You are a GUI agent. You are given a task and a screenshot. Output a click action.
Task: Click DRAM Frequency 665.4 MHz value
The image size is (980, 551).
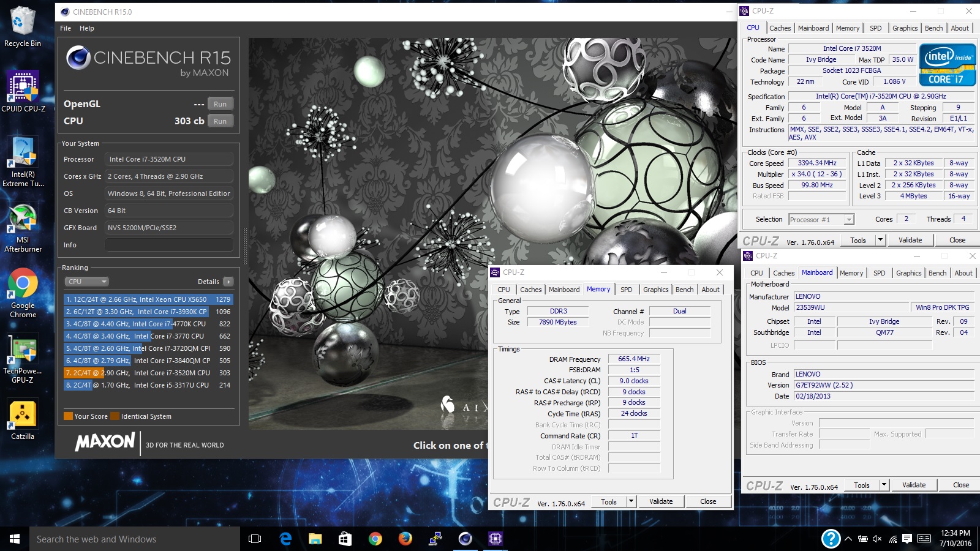click(634, 359)
